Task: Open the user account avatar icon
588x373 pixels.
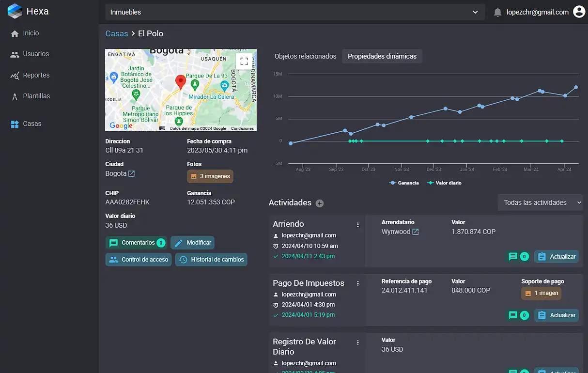Action: 579,12
